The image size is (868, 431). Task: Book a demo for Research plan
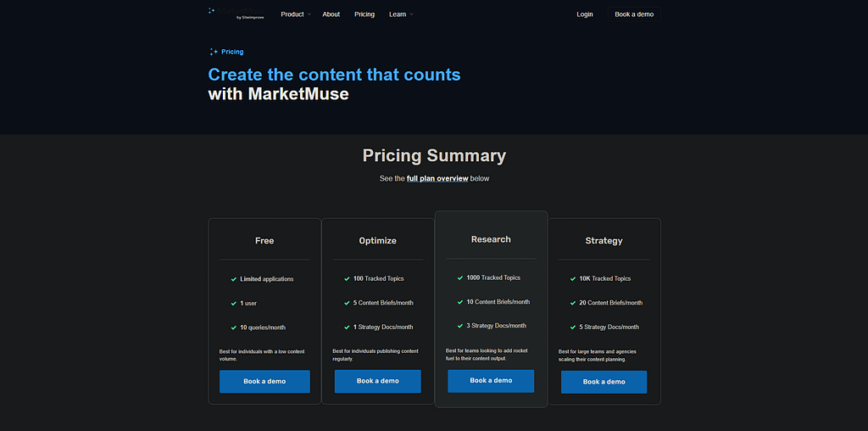[491, 381]
